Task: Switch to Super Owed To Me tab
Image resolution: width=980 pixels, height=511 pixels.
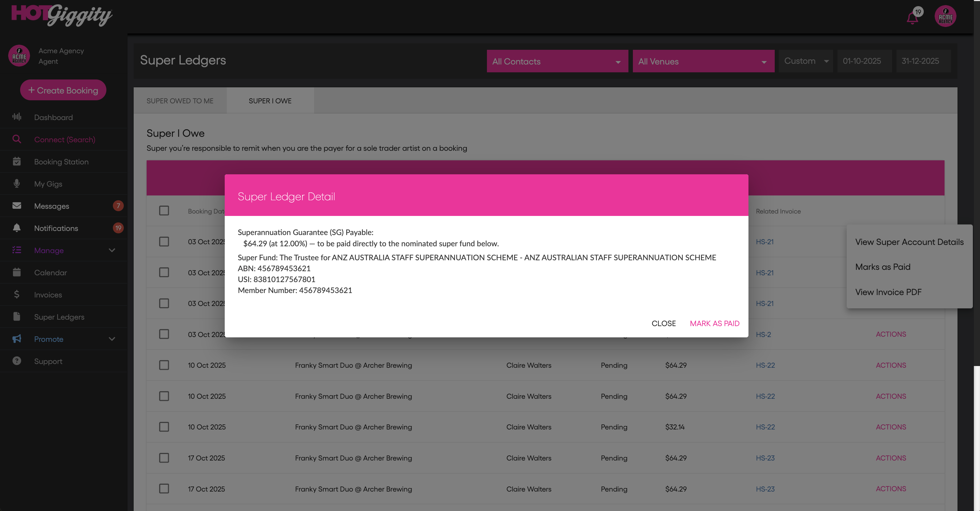Action: point(180,101)
